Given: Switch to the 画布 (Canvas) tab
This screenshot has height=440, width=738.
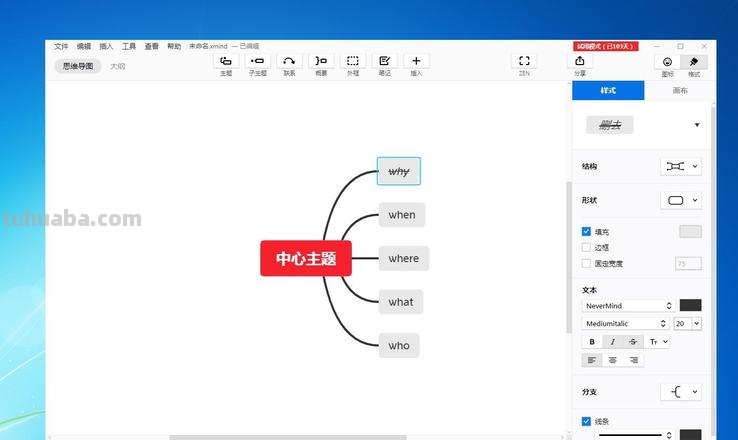Looking at the screenshot, I should coord(680,90).
